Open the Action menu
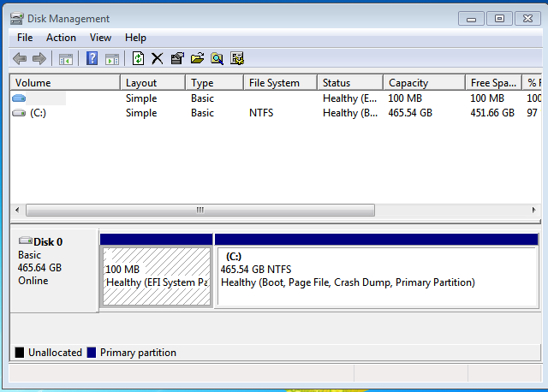Image resolution: width=548 pixels, height=392 pixels. tap(61, 38)
